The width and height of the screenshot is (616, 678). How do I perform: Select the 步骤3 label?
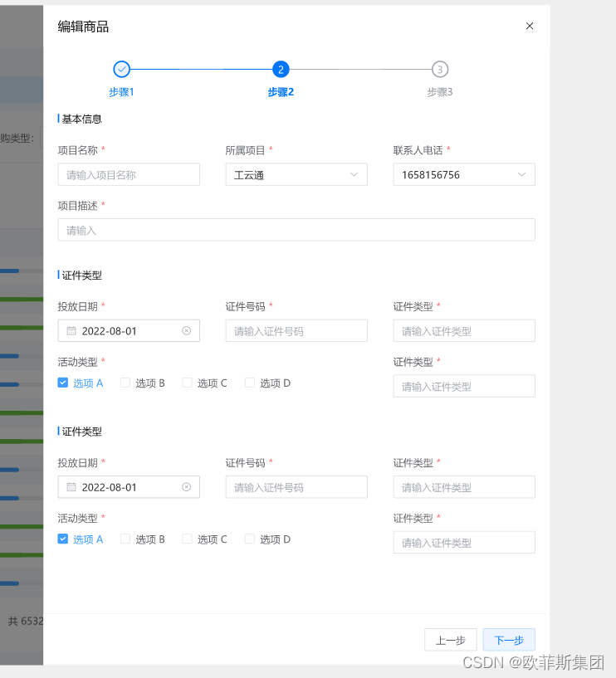(x=440, y=92)
